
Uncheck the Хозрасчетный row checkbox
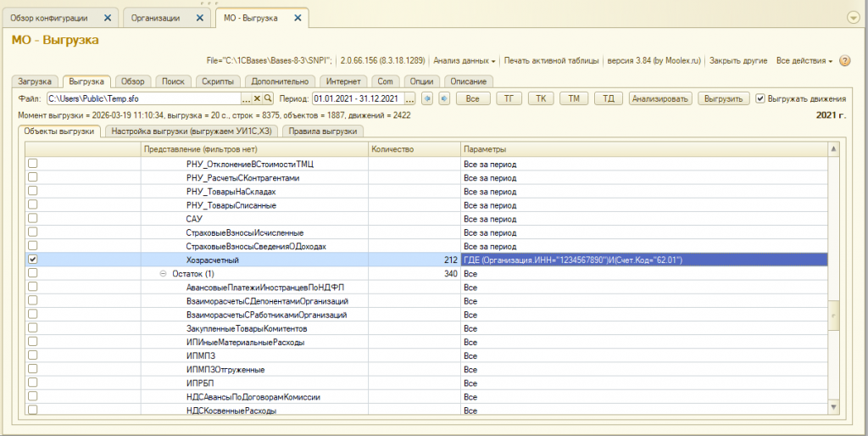pyautogui.click(x=33, y=260)
